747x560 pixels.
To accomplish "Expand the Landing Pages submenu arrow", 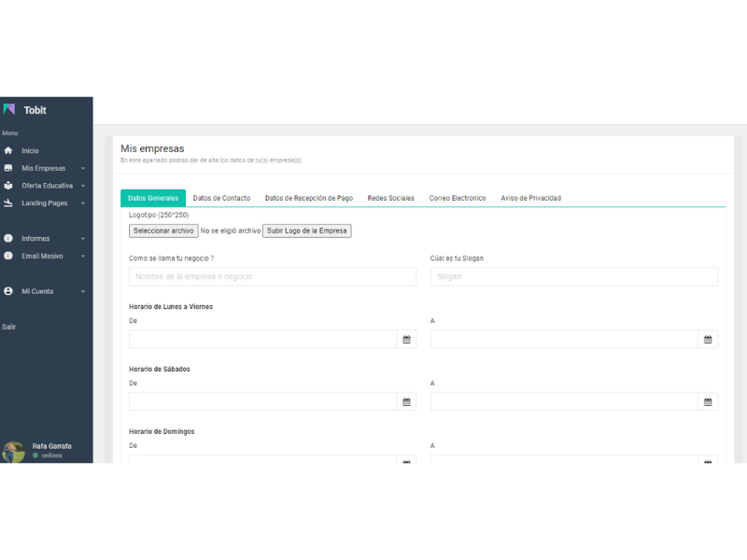I will click(x=83, y=203).
